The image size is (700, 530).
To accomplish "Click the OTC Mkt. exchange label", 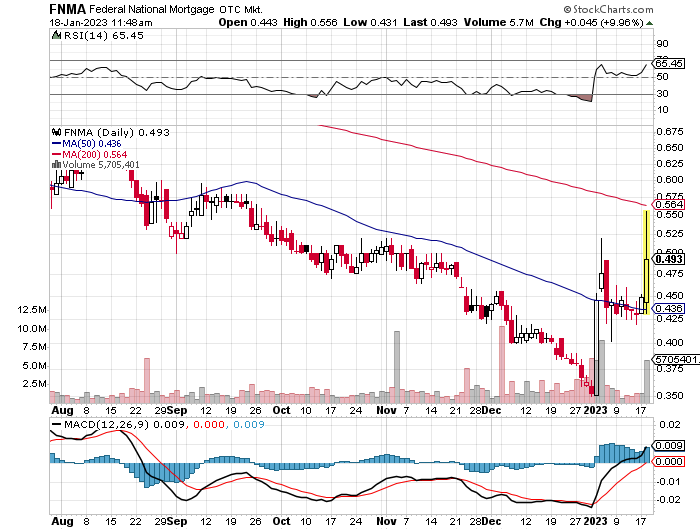I will tap(241, 9).
